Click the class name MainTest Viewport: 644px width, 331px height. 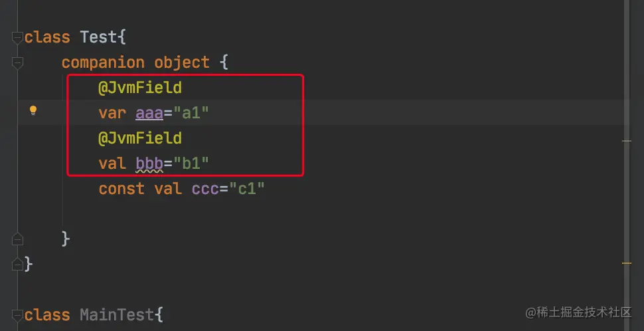117,315
